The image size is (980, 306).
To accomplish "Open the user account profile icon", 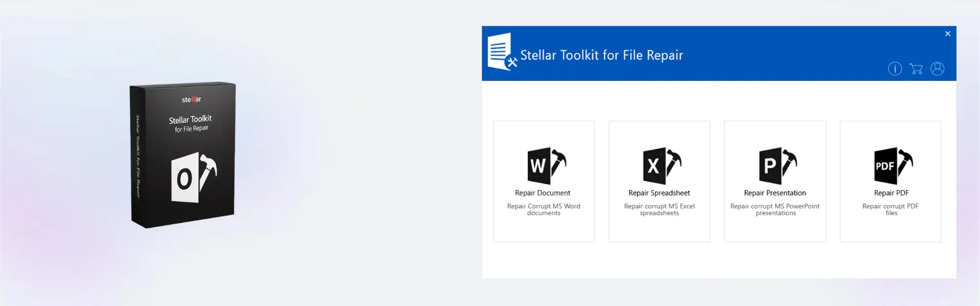I will [937, 69].
